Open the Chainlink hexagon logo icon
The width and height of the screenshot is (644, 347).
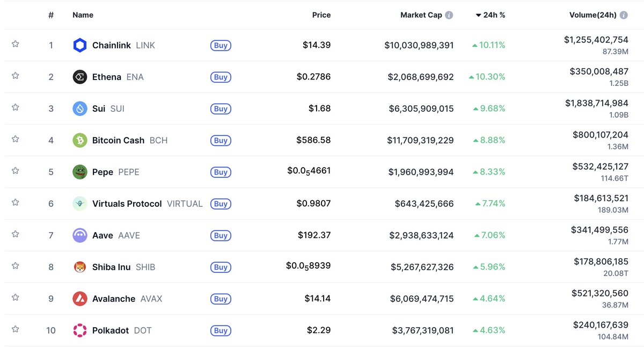[79, 46]
